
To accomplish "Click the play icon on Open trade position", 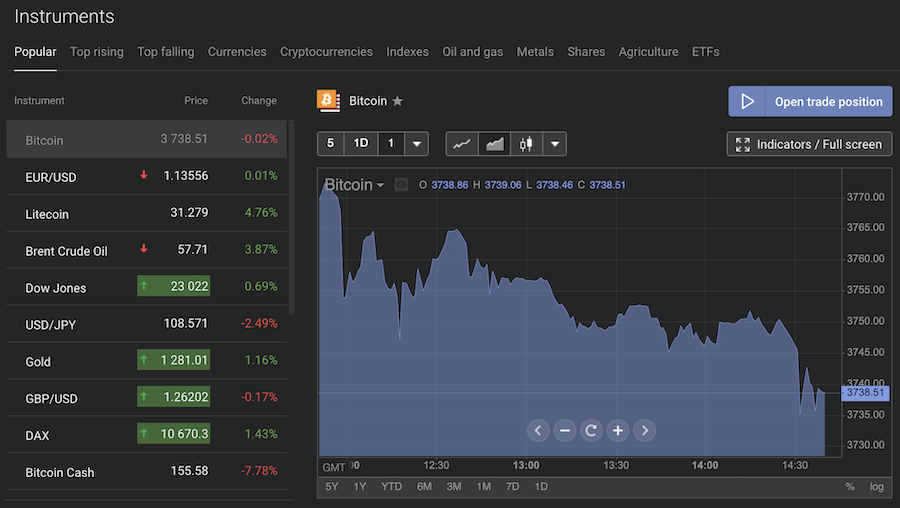I will [747, 102].
